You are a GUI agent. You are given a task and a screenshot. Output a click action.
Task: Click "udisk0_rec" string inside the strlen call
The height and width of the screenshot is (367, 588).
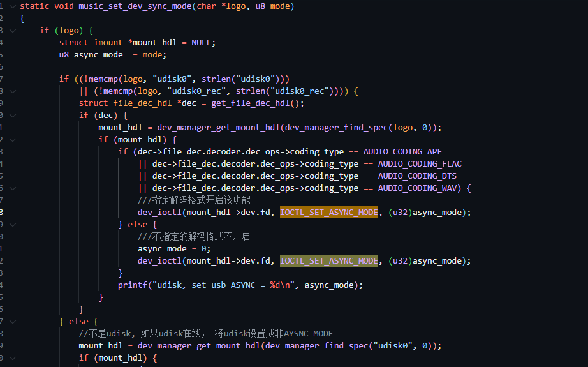299,91
